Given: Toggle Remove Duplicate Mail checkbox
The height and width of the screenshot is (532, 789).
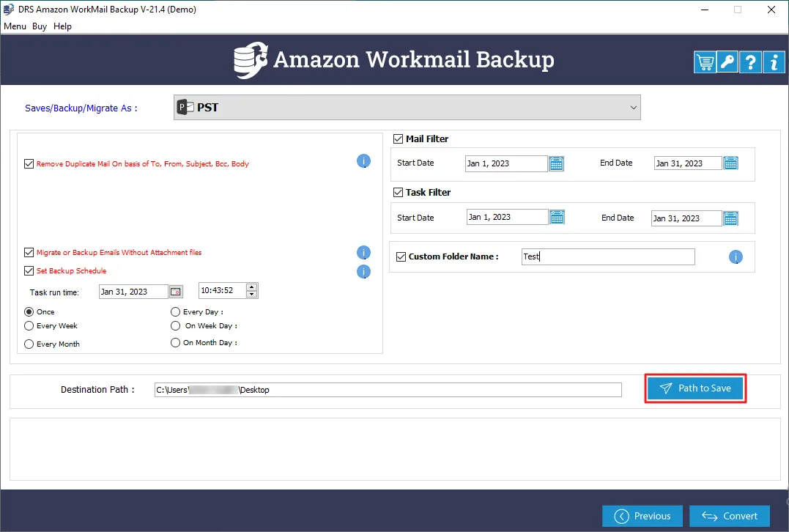Looking at the screenshot, I should coord(29,163).
